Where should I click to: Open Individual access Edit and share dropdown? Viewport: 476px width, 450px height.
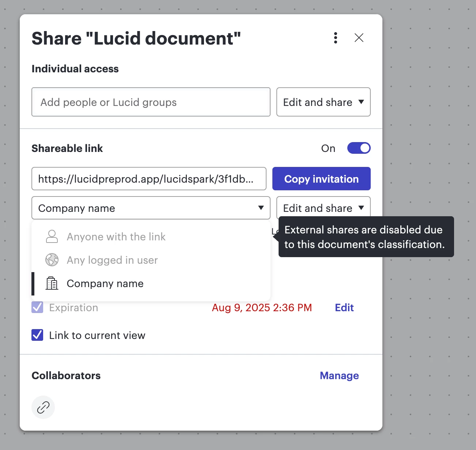click(x=324, y=102)
